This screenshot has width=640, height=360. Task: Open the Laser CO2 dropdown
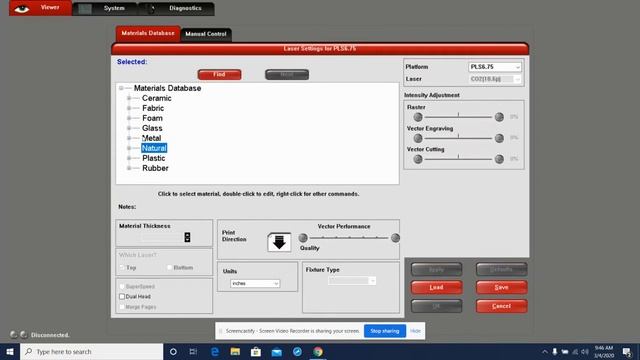[x=495, y=79]
